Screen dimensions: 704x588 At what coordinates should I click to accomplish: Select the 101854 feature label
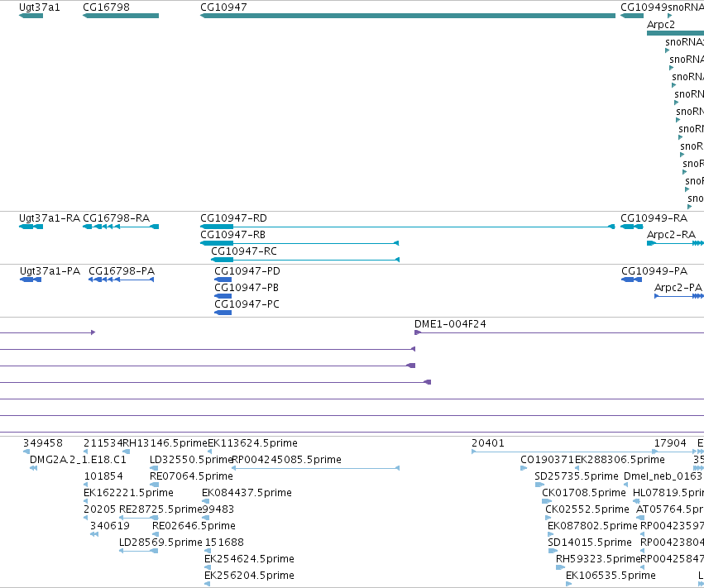tap(103, 476)
